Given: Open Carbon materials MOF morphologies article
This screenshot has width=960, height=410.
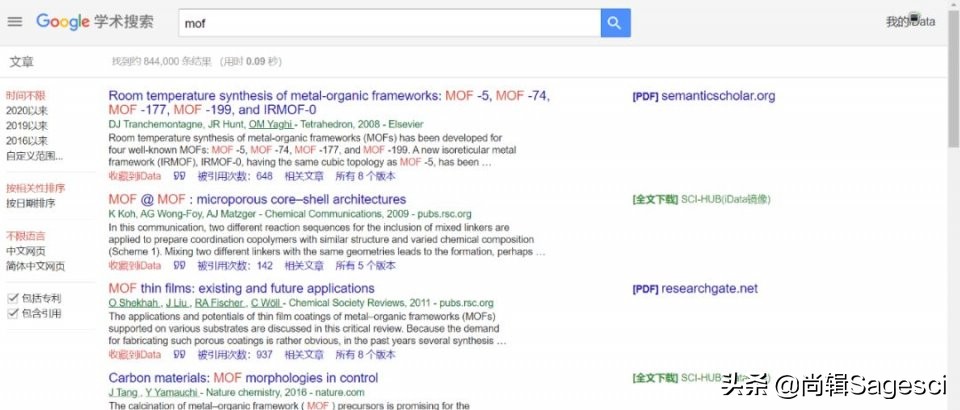Looking at the screenshot, I should coord(243,378).
